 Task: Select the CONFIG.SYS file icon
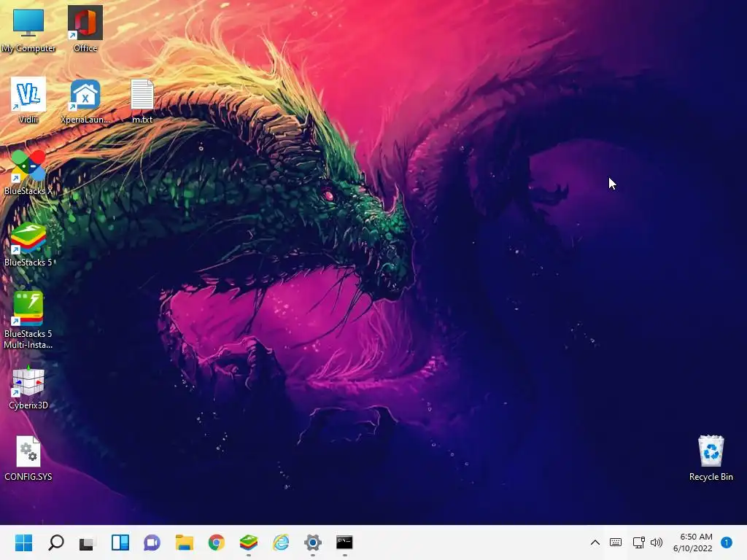(28, 458)
